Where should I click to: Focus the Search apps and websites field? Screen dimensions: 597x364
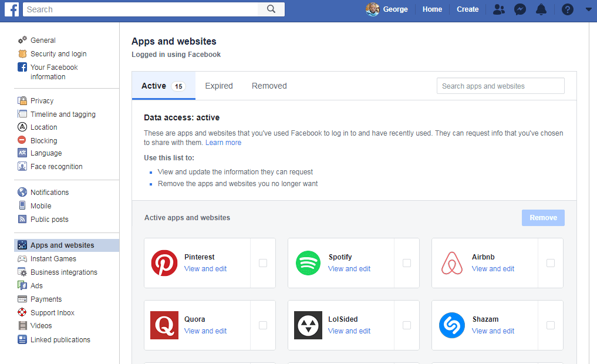click(500, 86)
